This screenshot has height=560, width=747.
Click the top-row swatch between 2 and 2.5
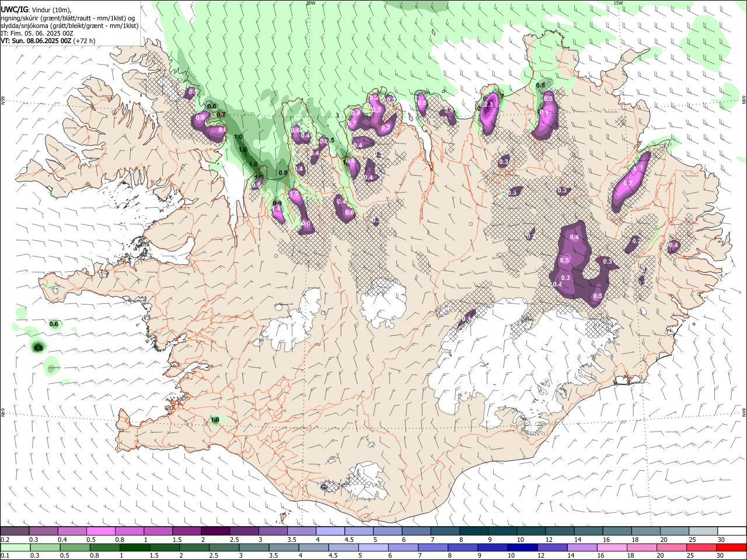point(215,531)
